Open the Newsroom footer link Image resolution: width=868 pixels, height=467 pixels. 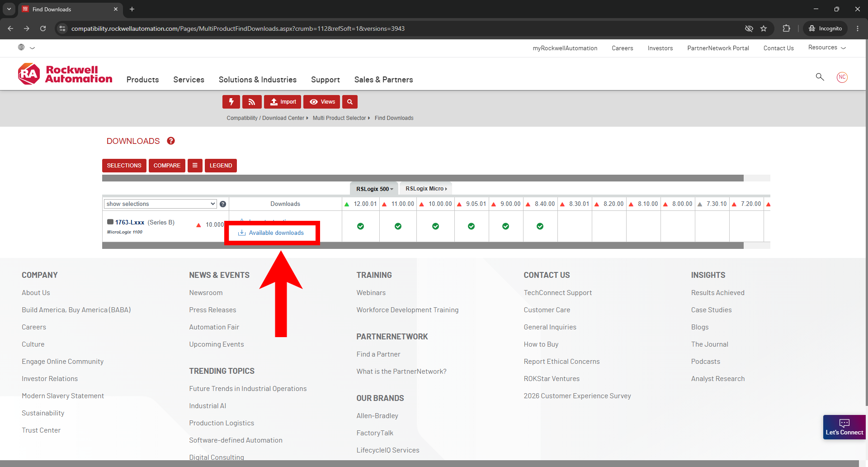[x=206, y=293]
